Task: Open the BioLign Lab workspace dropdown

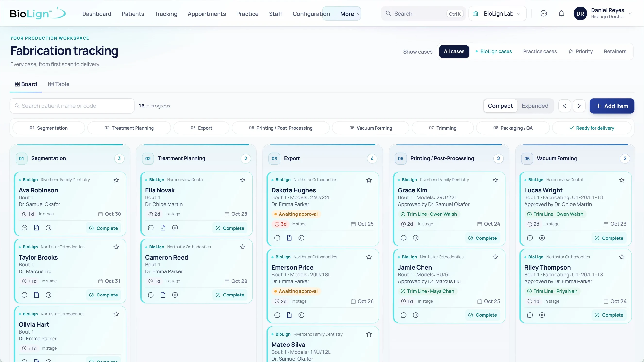Action: pos(498,14)
